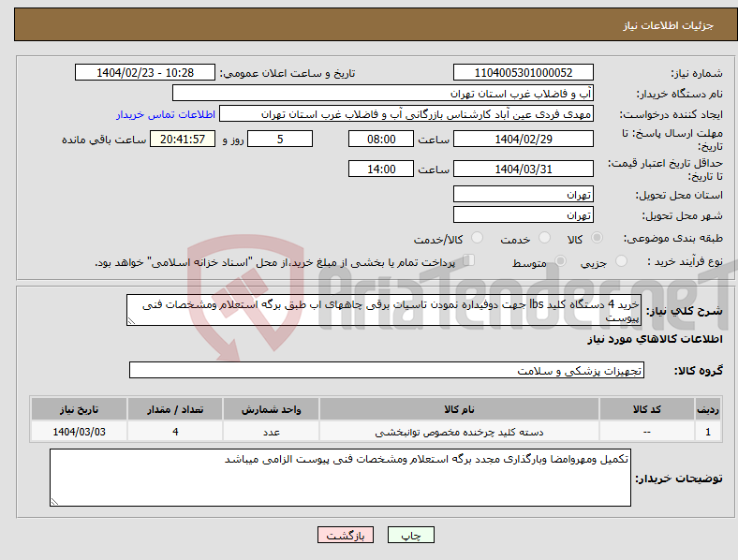Select the کالا/خدمت radio button
738x560 pixels.
tap(478, 238)
